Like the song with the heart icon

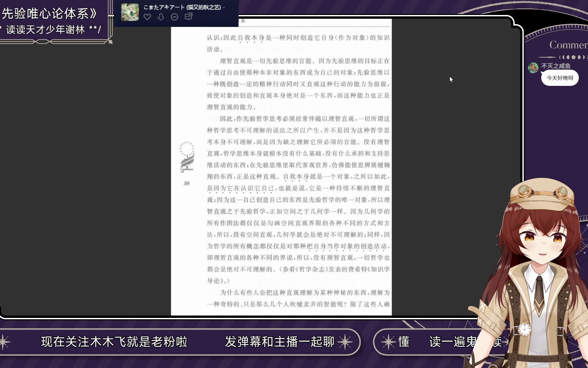(x=147, y=17)
